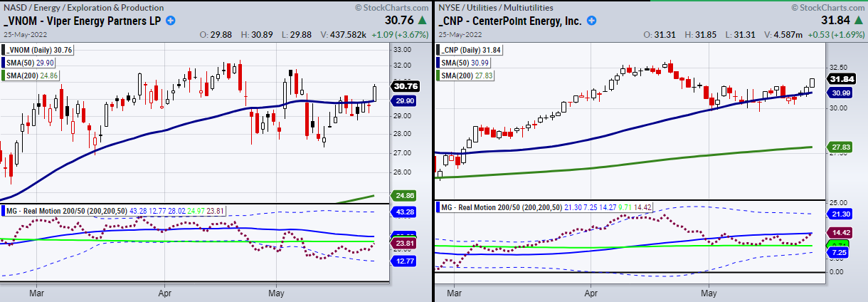Click Apr label on VNOM time axis
The height and width of the screenshot is (302, 868).
tap(166, 292)
